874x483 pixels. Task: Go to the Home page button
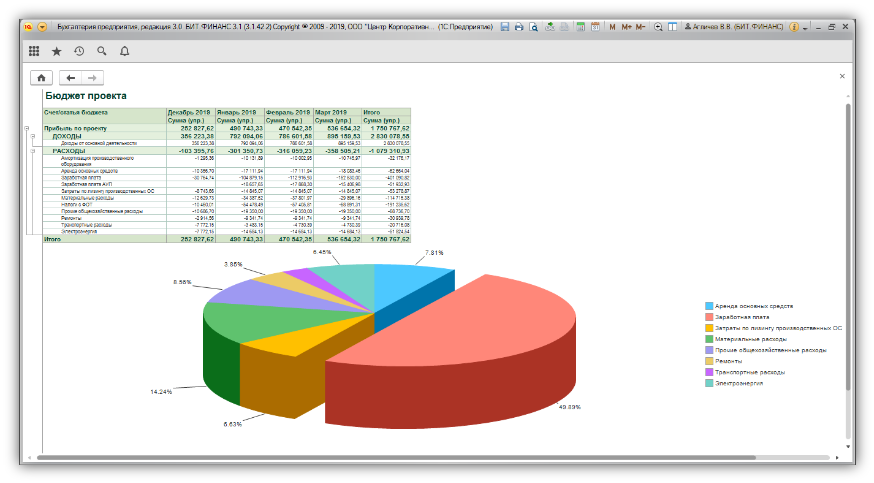(x=41, y=77)
